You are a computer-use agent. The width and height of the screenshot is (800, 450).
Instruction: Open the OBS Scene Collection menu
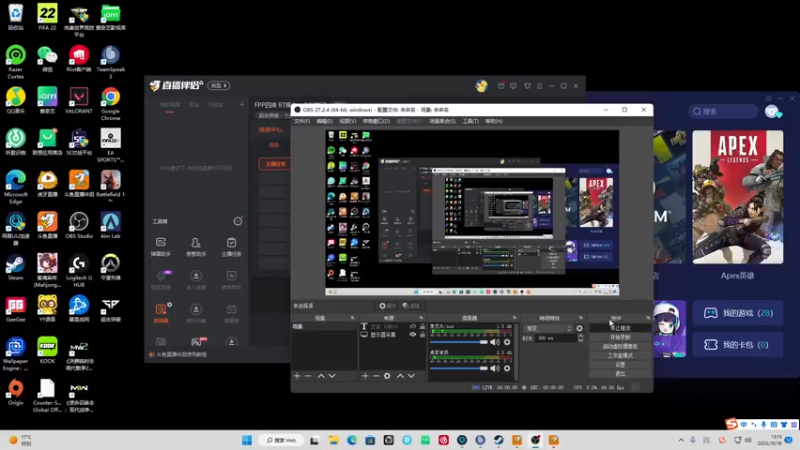coord(442,121)
